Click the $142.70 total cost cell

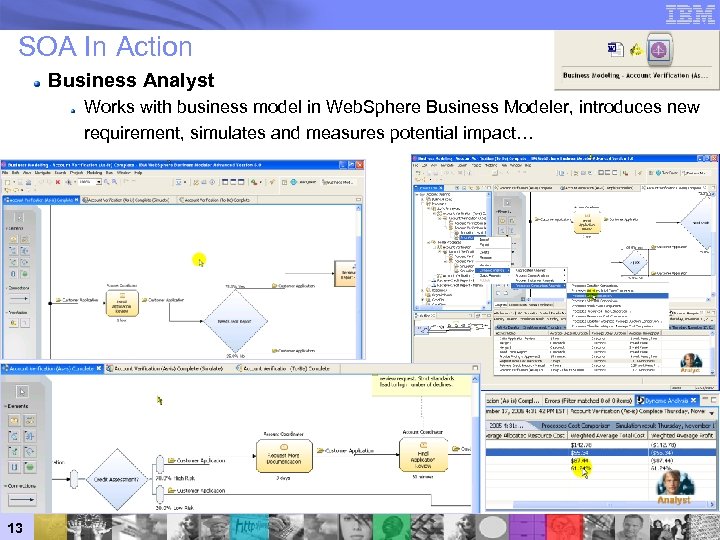(x=581, y=444)
